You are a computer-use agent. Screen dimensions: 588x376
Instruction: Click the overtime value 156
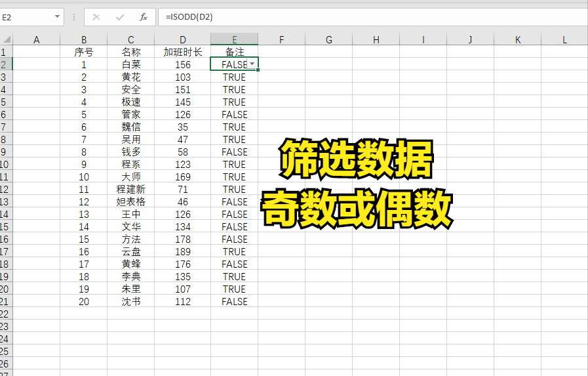[183, 64]
